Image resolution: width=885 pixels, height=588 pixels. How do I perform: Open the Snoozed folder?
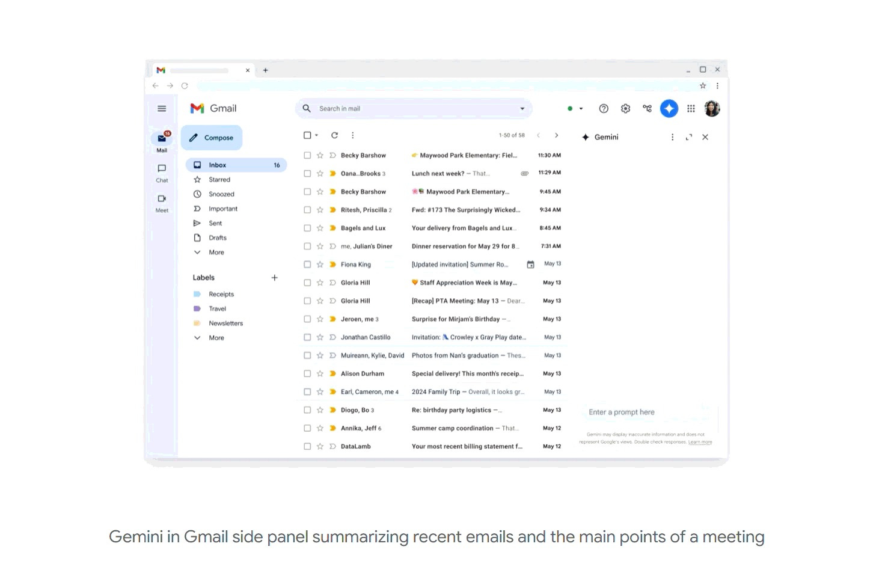(x=221, y=194)
